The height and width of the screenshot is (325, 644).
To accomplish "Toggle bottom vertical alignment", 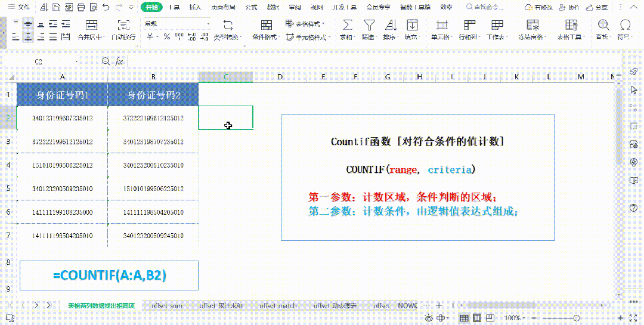I will coord(41,24).
